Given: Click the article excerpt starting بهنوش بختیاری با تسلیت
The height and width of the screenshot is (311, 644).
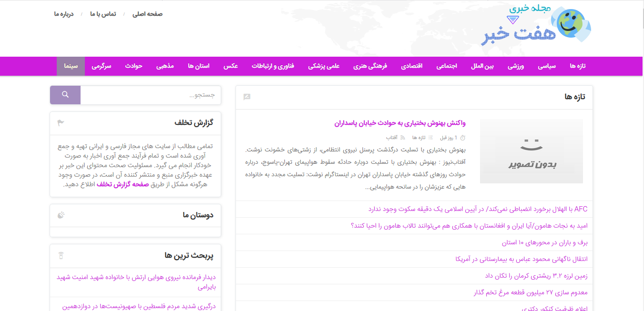Looking at the screenshot, I should (356, 169).
